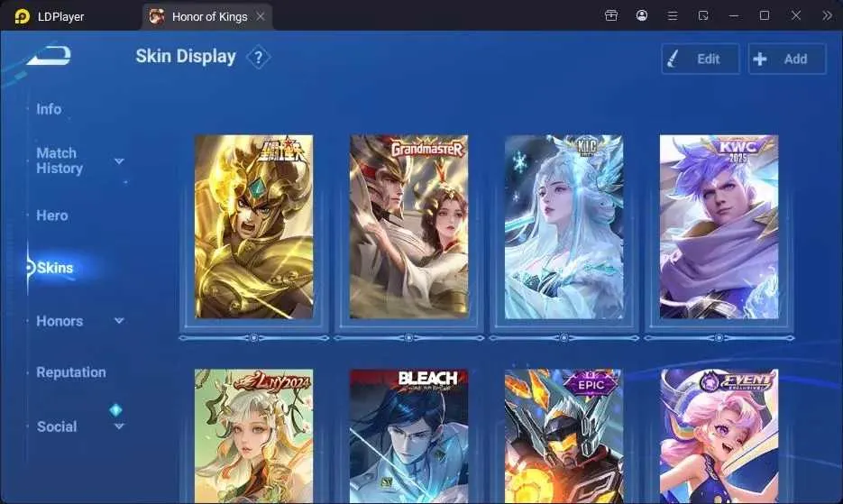Click the Add button
The image size is (843, 504).
click(787, 59)
